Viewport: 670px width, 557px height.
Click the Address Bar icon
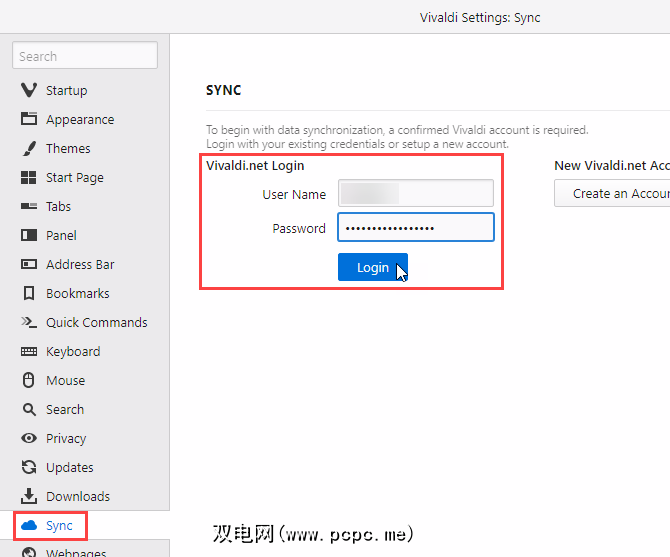coord(29,264)
